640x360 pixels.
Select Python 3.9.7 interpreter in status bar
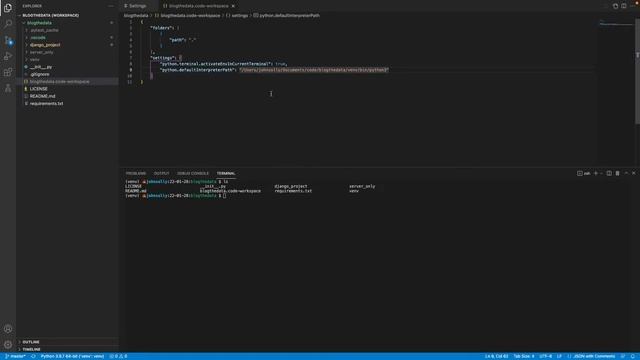click(72, 356)
